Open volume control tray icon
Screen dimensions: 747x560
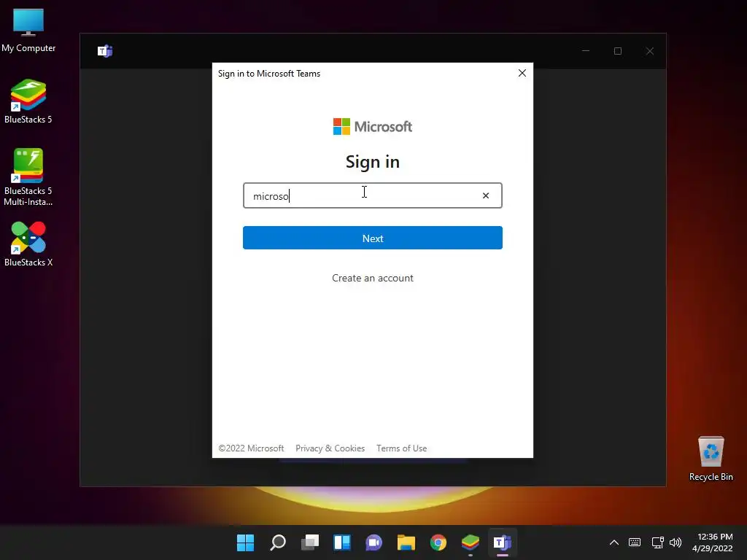click(x=676, y=542)
